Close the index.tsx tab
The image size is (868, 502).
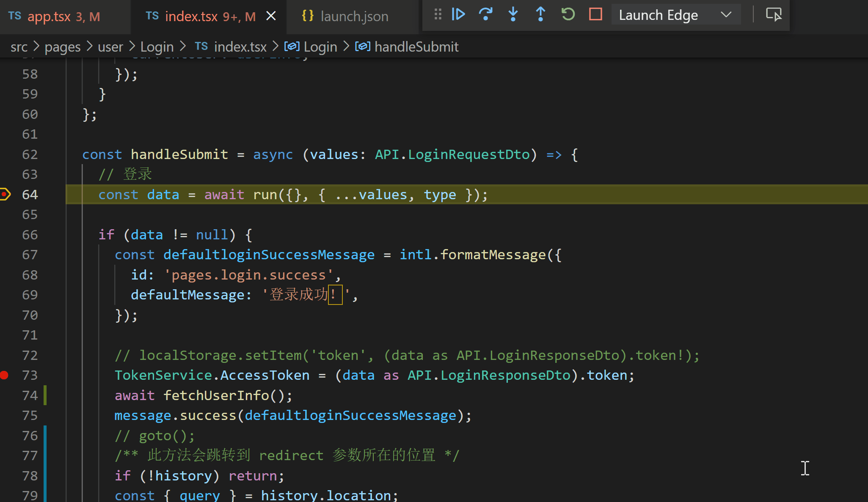pos(271,16)
